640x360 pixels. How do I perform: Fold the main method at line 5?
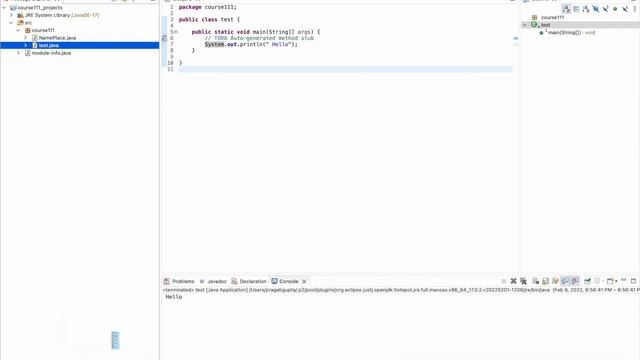tap(176, 32)
